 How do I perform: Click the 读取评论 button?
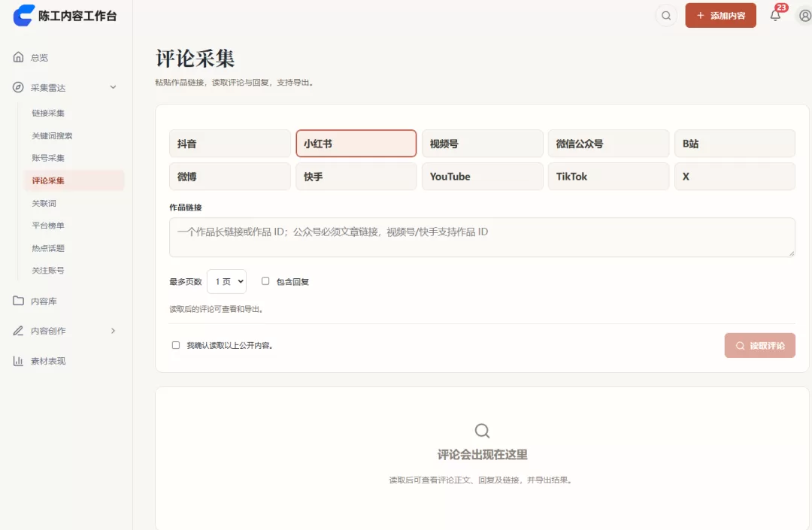(x=759, y=345)
